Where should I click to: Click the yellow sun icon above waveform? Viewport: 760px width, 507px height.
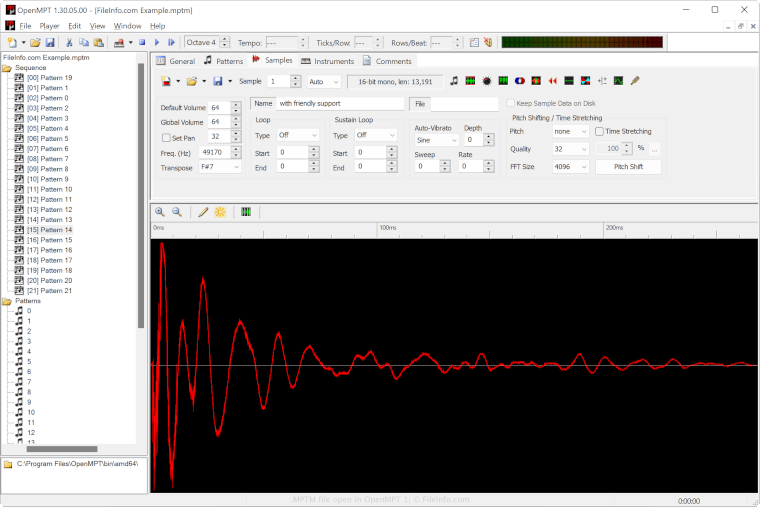pyautogui.click(x=220, y=212)
